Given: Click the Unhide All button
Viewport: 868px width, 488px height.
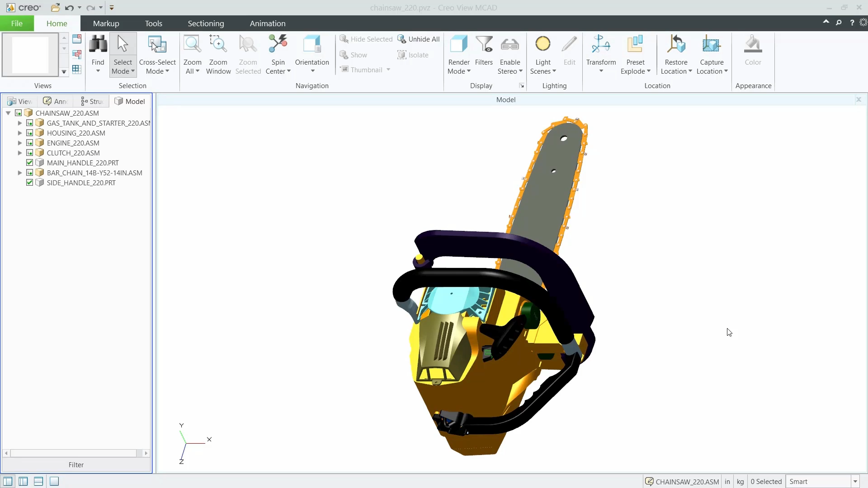Looking at the screenshot, I should coord(419,39).
